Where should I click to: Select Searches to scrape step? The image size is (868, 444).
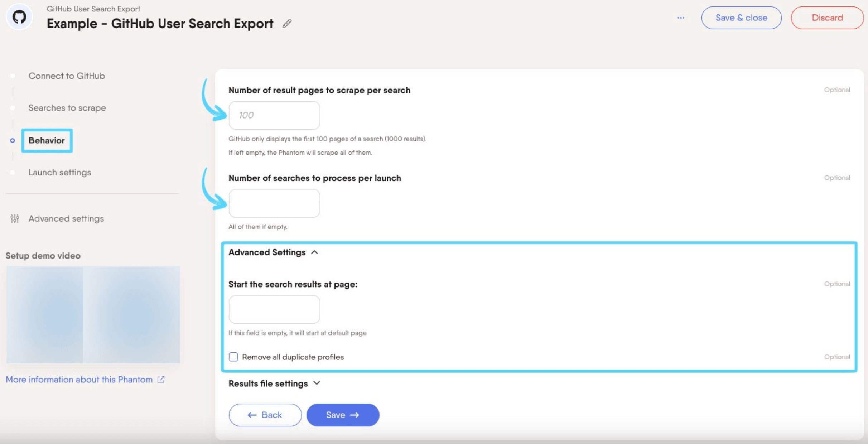67,108
